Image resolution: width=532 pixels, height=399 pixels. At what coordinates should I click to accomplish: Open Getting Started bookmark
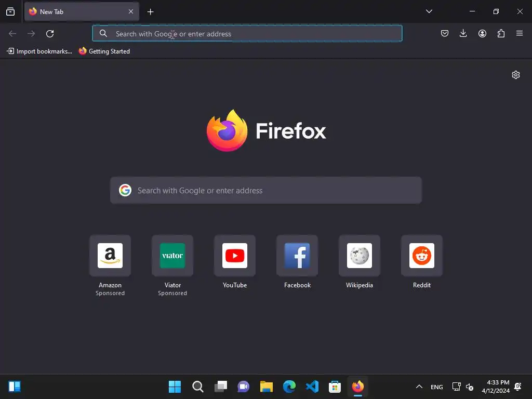click(104, 51)
